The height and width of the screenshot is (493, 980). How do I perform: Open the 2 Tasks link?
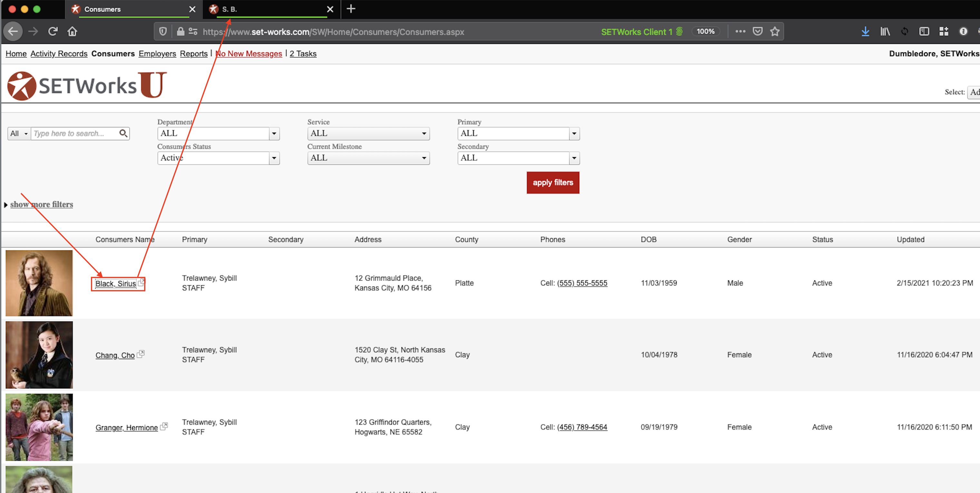303,54
